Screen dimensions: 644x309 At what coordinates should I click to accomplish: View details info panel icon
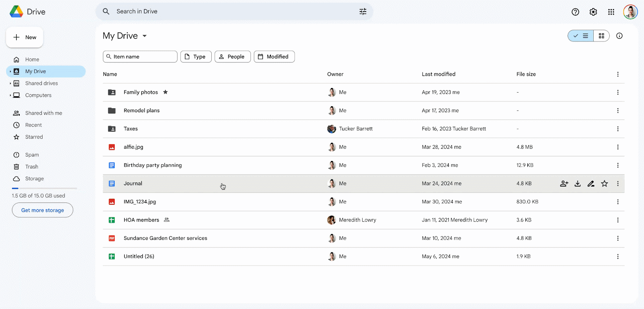619,36
